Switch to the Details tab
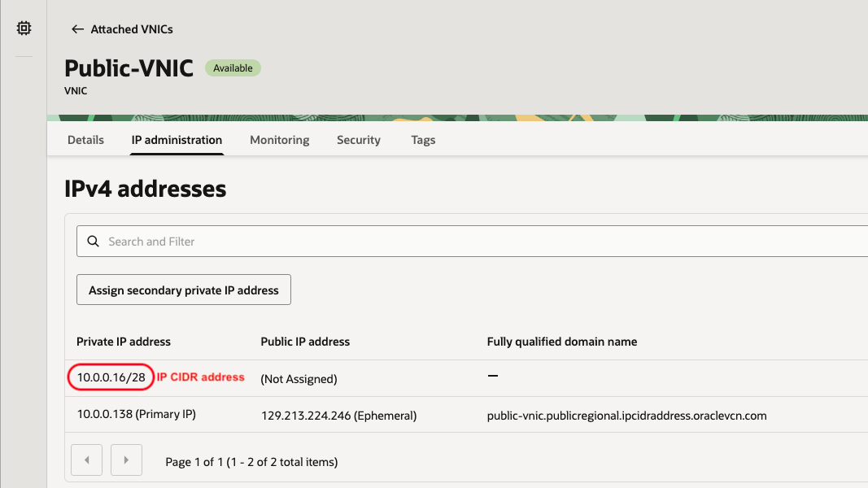The image size is (868, 488). pyautogui.click(x=85, y=140)
